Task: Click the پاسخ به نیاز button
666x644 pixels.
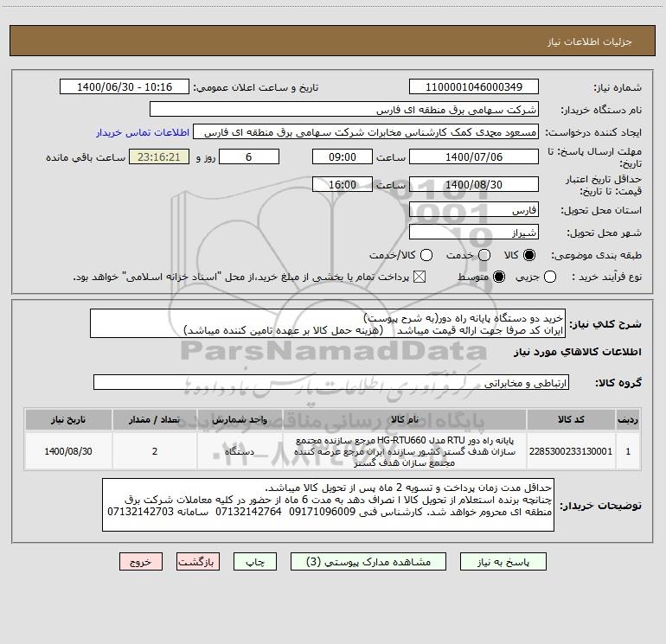Action: (x=503, y=562)
